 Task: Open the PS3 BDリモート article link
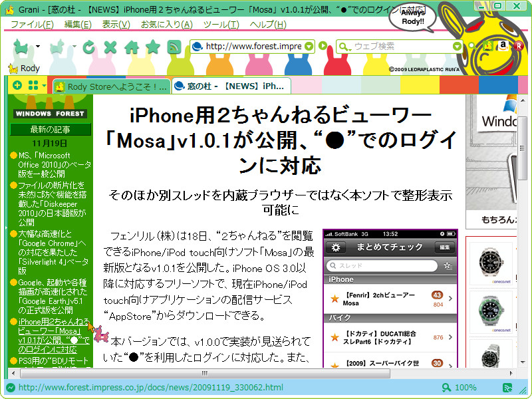point(54,361)
